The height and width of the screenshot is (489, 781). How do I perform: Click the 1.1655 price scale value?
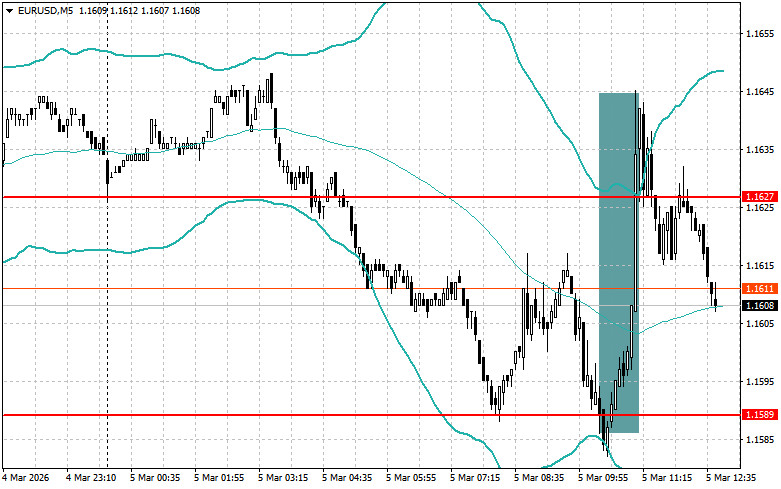click(760, 34)
